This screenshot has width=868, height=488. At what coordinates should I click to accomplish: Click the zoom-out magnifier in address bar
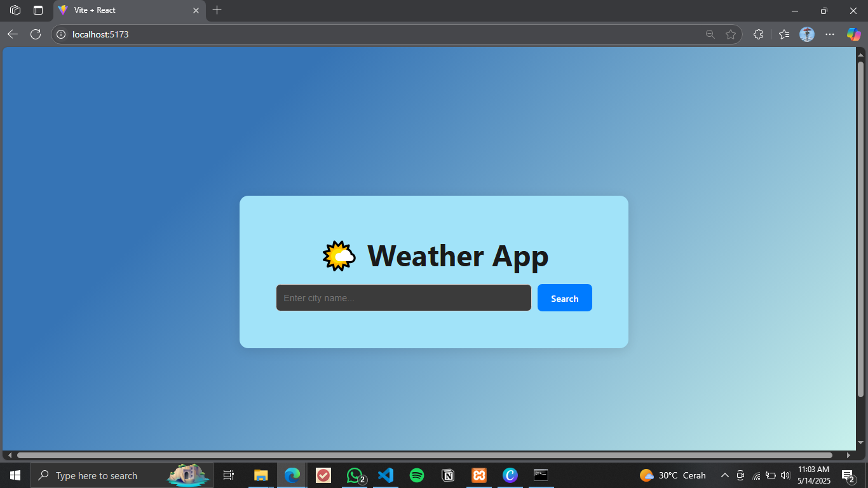710,34
